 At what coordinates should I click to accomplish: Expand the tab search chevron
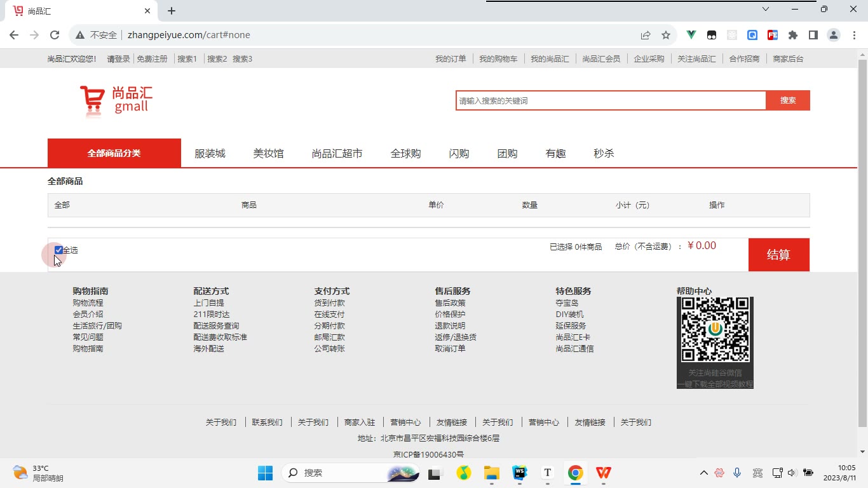(x=766, y=10)
